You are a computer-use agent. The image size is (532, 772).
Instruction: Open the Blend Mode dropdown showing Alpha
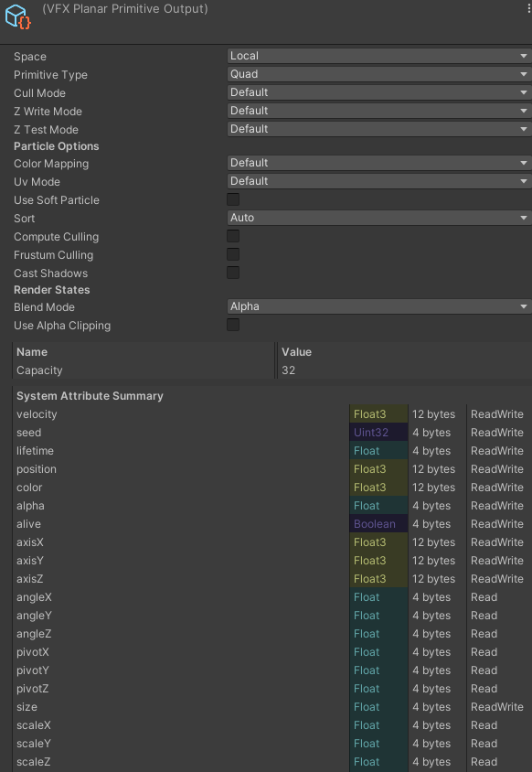tap(377, 306)
